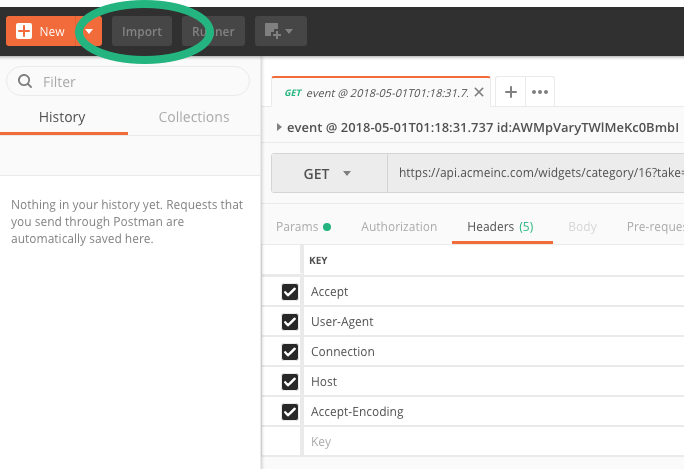
Task: Open the New button dropdown arrow
Action: 89,31
